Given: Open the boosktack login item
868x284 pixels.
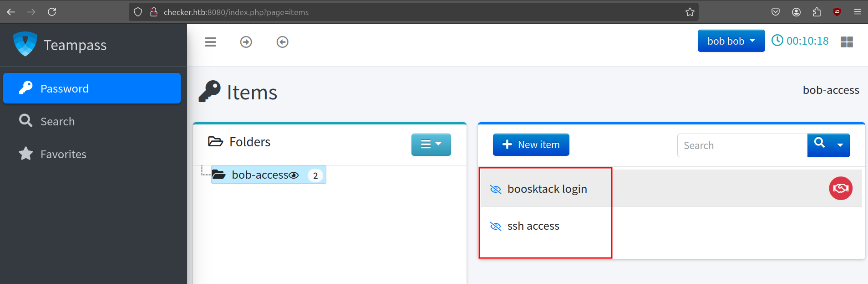Looking at the screenshot, I should (547, 189).
